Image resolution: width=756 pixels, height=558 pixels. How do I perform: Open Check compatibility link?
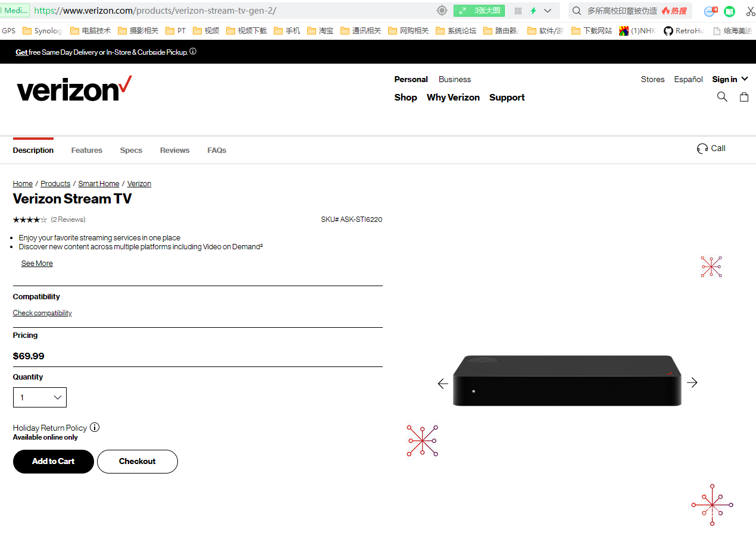tap(42, 313)
